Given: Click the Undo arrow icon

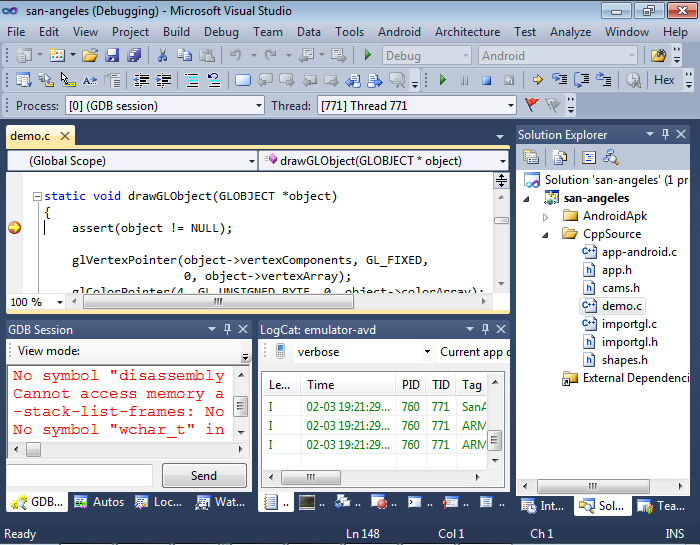Looking at the screenshot, I should 236,55.
